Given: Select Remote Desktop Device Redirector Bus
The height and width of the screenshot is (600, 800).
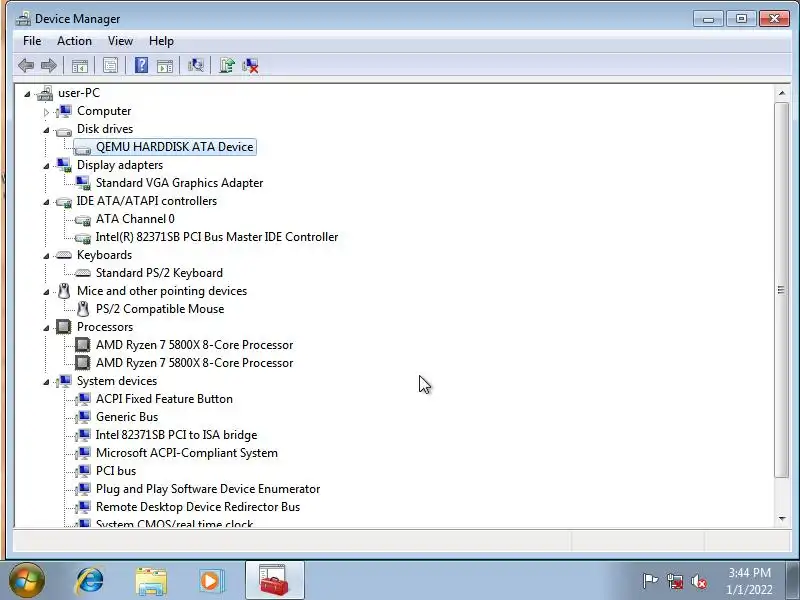Looking at the screenshot, I should 198,507.
